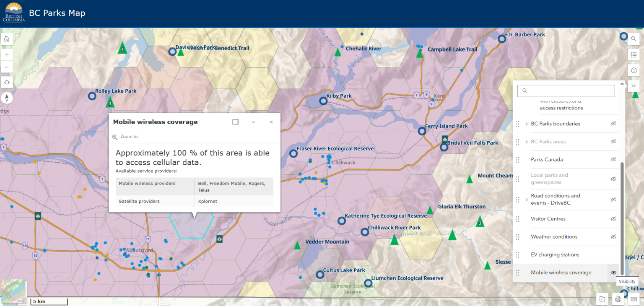Open the keyboard shortcuts icon
The height and width of the screenshot is (306, 644).
tap(634, 299)
